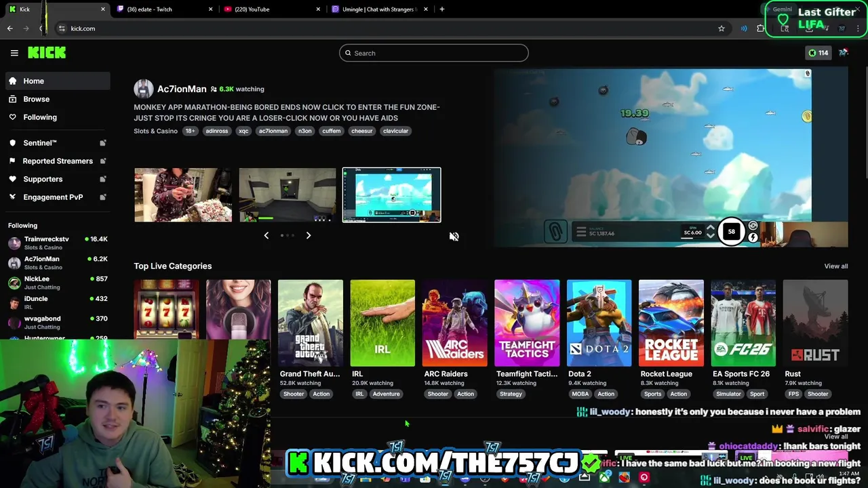Click the 18+ tag
Screen dimensions: 868x488
[x=190, y=131]
